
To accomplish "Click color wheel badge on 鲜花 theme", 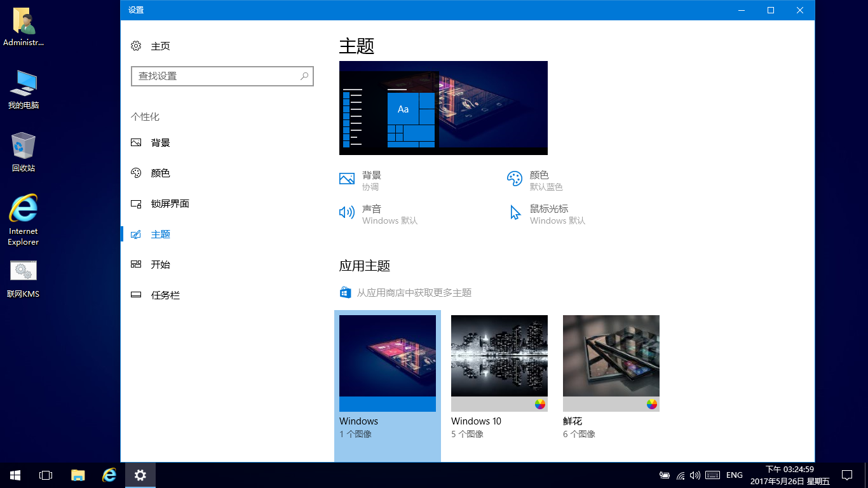I will [x=652, y=404].
